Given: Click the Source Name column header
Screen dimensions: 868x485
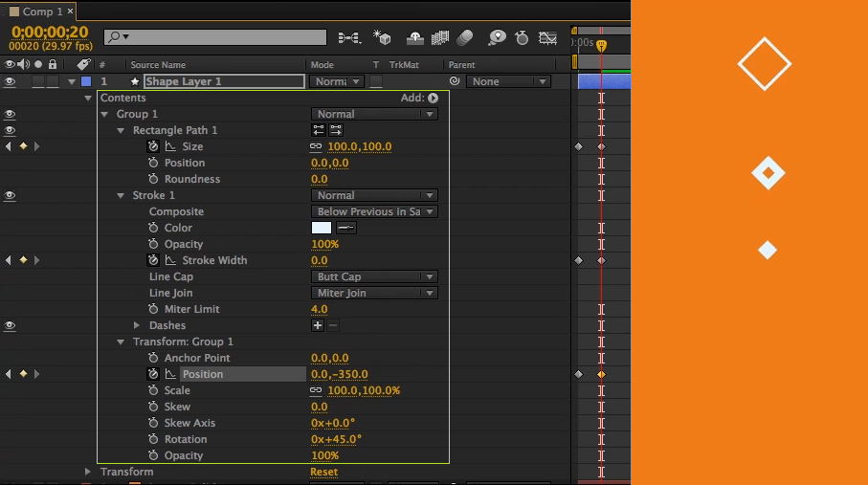Looking at the screenshot, I should tap(158, 65).
